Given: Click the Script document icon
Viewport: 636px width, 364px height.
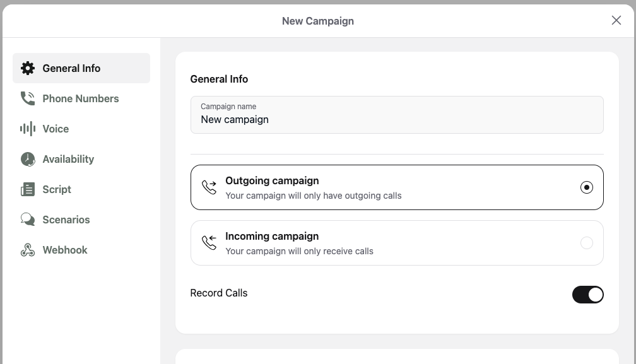Looking at the screenshot, I should [28, 189].
